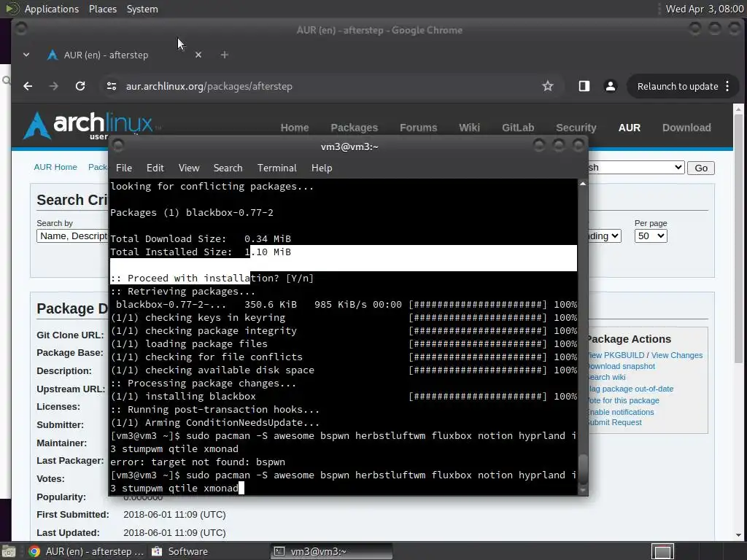Click Submit Request link

(615, 422)
